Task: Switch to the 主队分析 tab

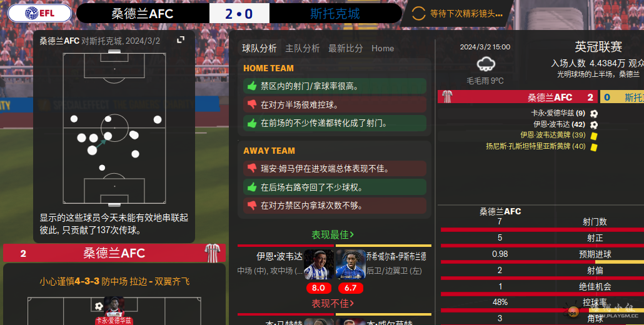Action: (x=302, y=48)
